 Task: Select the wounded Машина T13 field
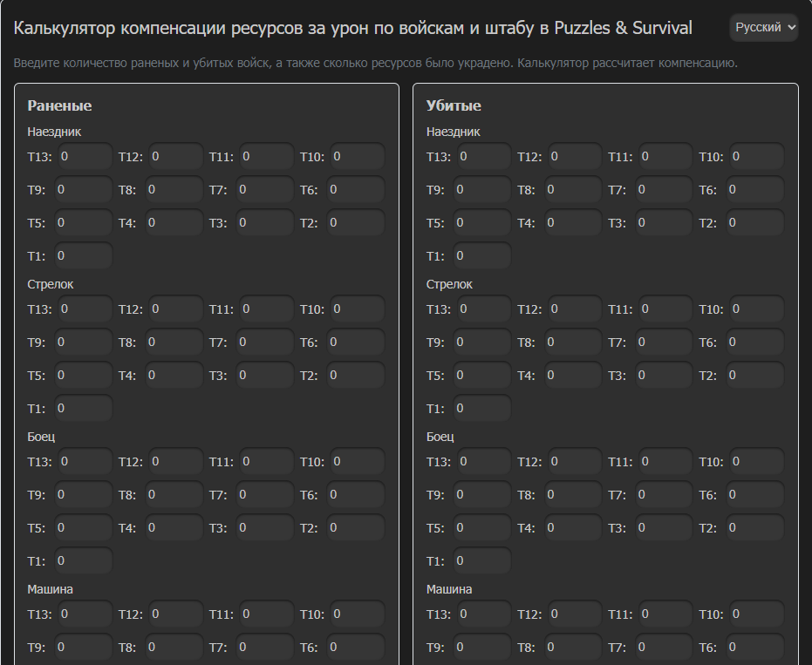[85, 614]
